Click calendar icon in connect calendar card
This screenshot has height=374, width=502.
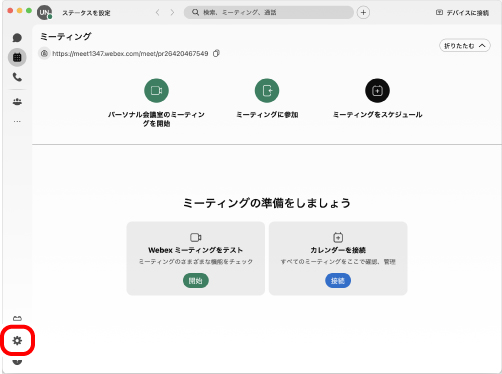coord(338,237)
